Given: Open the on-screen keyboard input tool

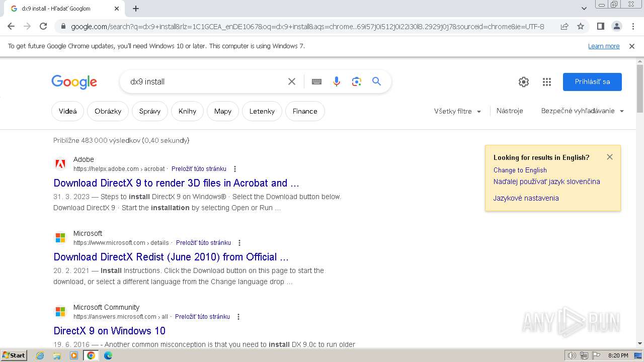Looking at the screenshot, I should (316, 81).
